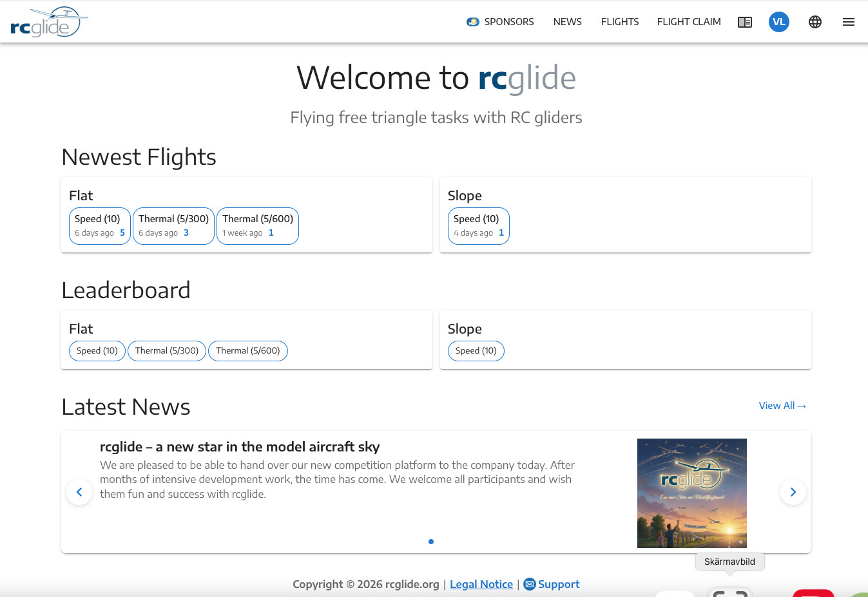Click the Support envelope icon

(530, 584)
